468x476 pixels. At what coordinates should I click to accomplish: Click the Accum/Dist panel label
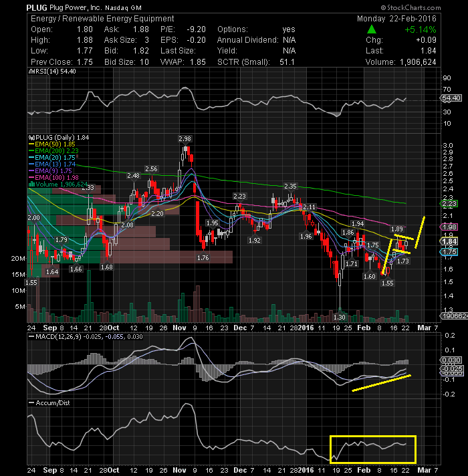[x=53, y=403]
